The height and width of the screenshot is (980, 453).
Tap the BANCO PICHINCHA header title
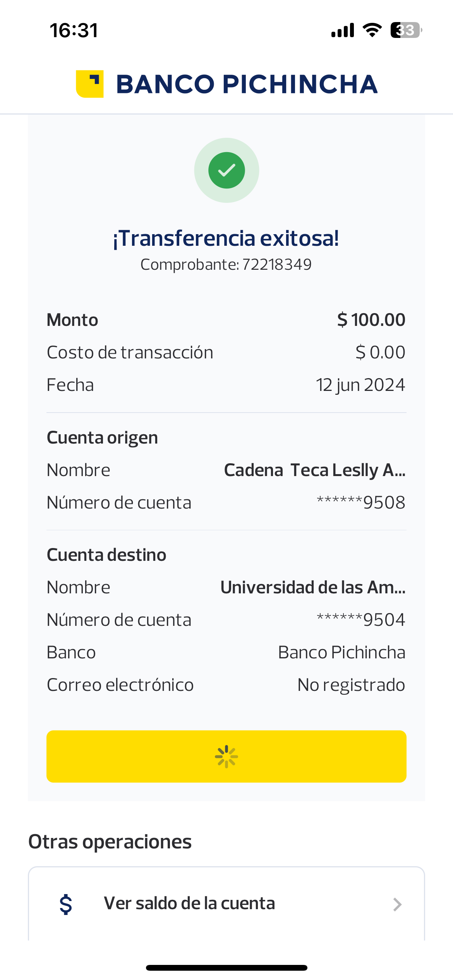(247, 84)
